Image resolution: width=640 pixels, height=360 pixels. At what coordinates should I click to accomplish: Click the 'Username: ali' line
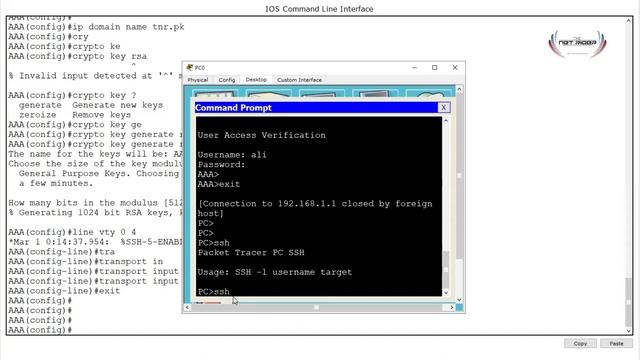[232, 155]
